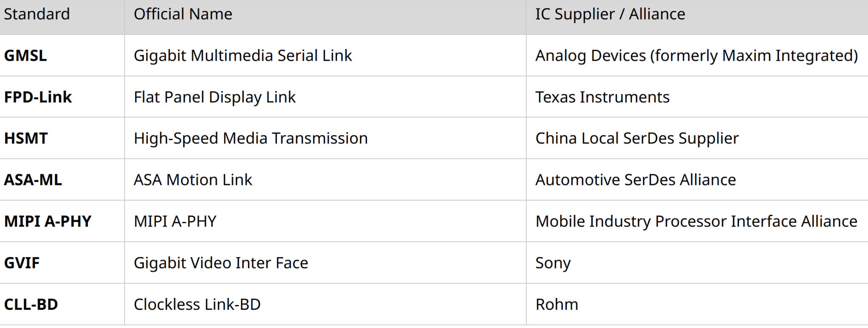Click the Sony supplier cell
Screen dimensions: 868x328
pos(553,263)
